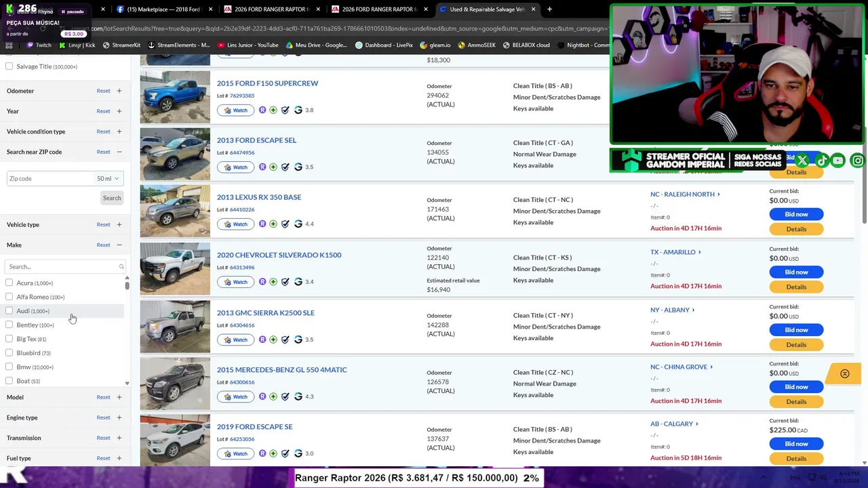Image resolution: width=868 pixels, height=488 pixels.
Task: Click the green plus badge on the GMC Sierra K2500 row
Action: [273, 340]
